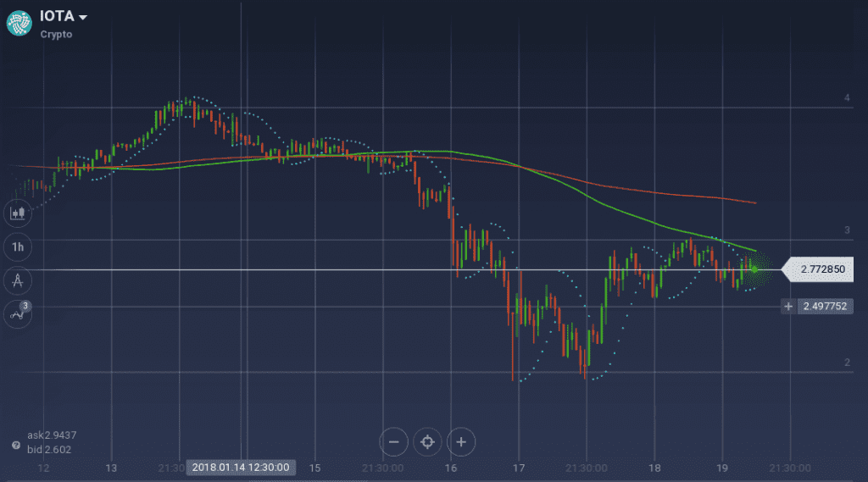
Task: Add price alert at 2.497752 plus icon
Action: tap(788, 306)
